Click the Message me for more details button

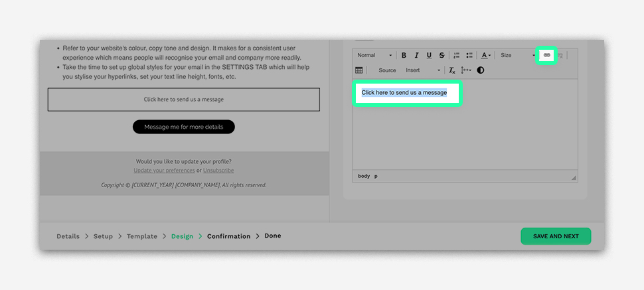[184, 127]
